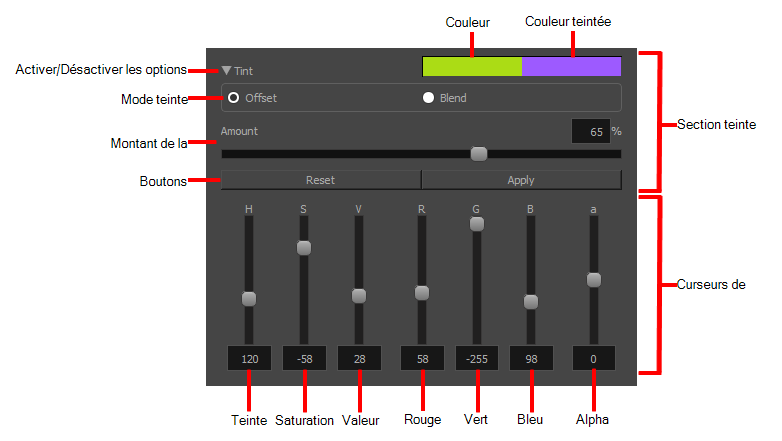Click the purple tinted colour swatch
The height and width of the screenshot is (441, 782).
[x=572, y=66]
